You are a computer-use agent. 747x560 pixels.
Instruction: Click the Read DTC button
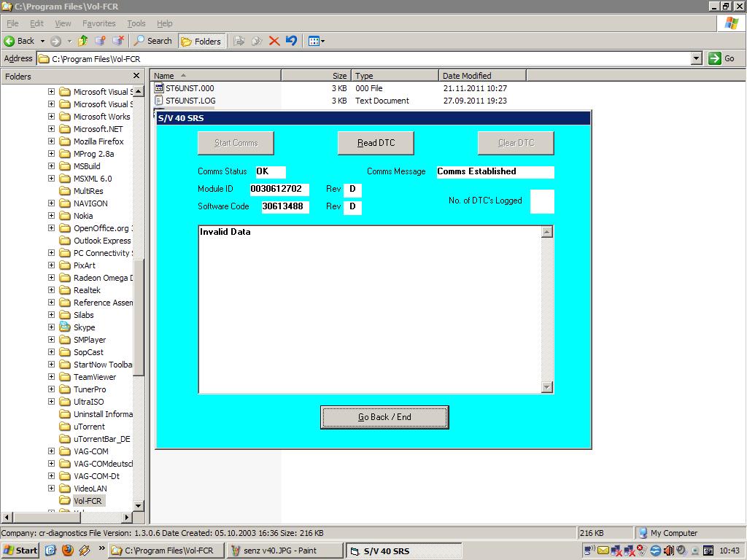pyautogui.click(x=376, y=143)
